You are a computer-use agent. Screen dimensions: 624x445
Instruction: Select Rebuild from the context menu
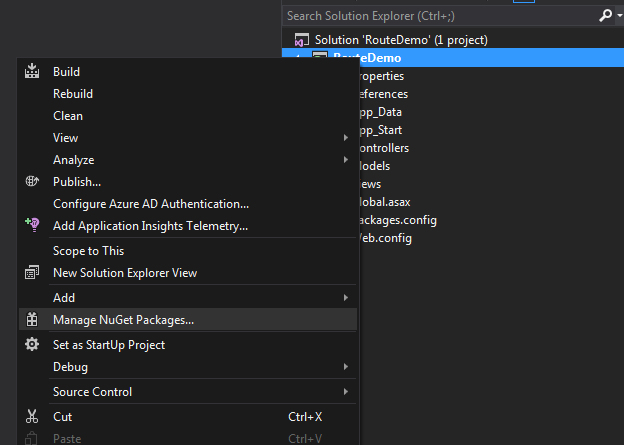point(73,94)
